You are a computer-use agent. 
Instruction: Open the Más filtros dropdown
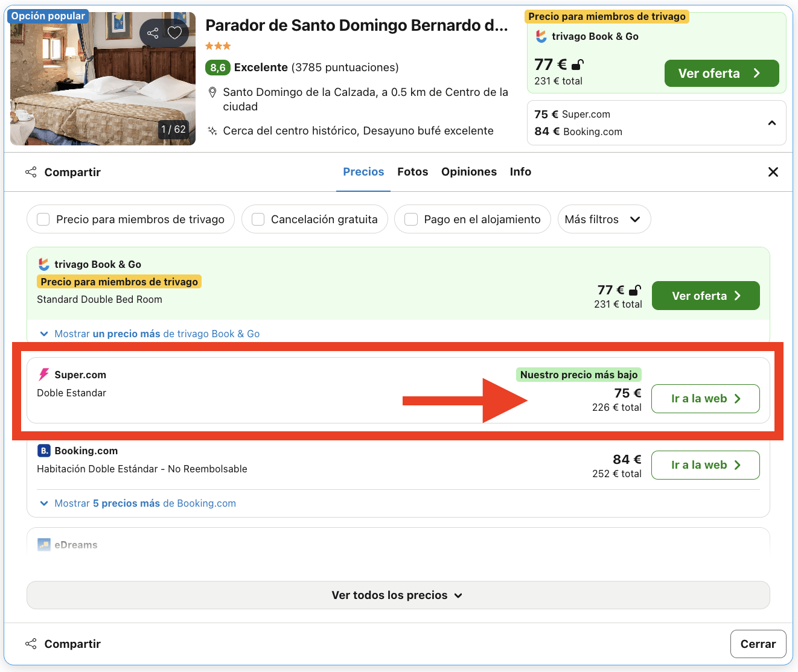[604, 219]
